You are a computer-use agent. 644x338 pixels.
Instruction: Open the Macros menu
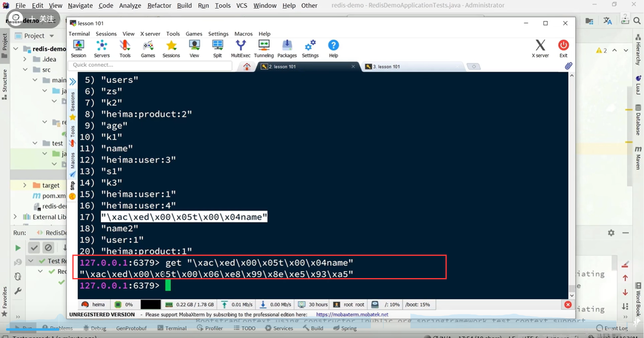tap(243, 34)
